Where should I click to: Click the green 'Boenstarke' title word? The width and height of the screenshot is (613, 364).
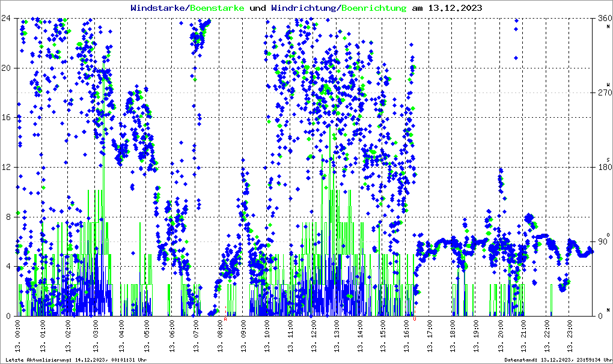click(217, 8)
